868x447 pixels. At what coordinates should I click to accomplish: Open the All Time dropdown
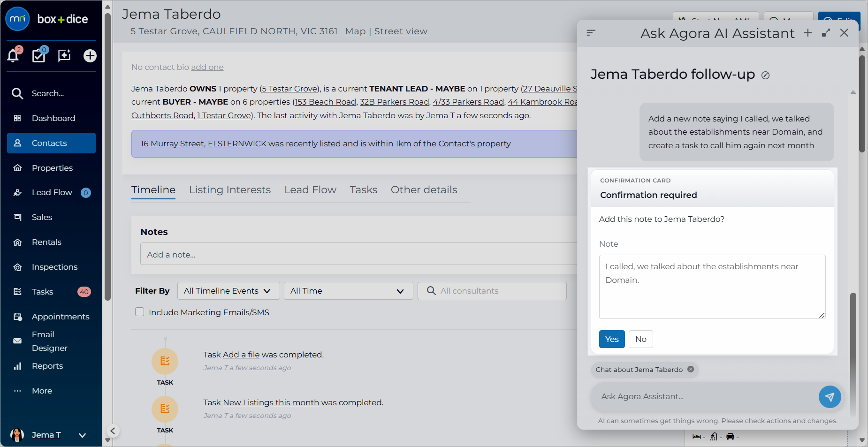pyautogui.click(x=348, y=291)
